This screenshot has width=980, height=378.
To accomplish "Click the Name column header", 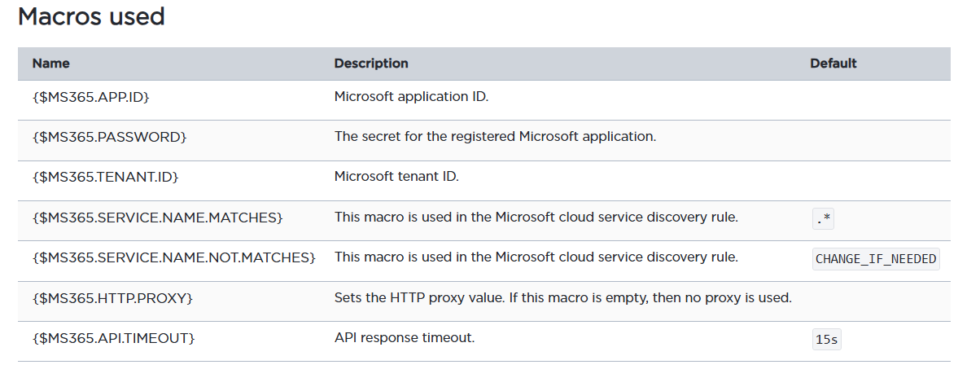I will tap(50, 63).
